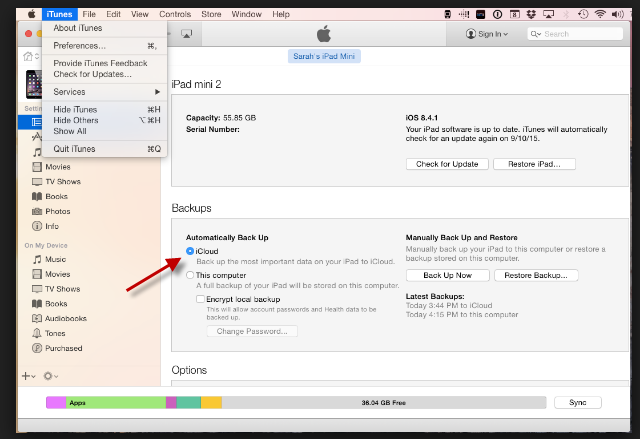
Task: Click the 1Password icon in the menu bar
Action: coord(497,14)
